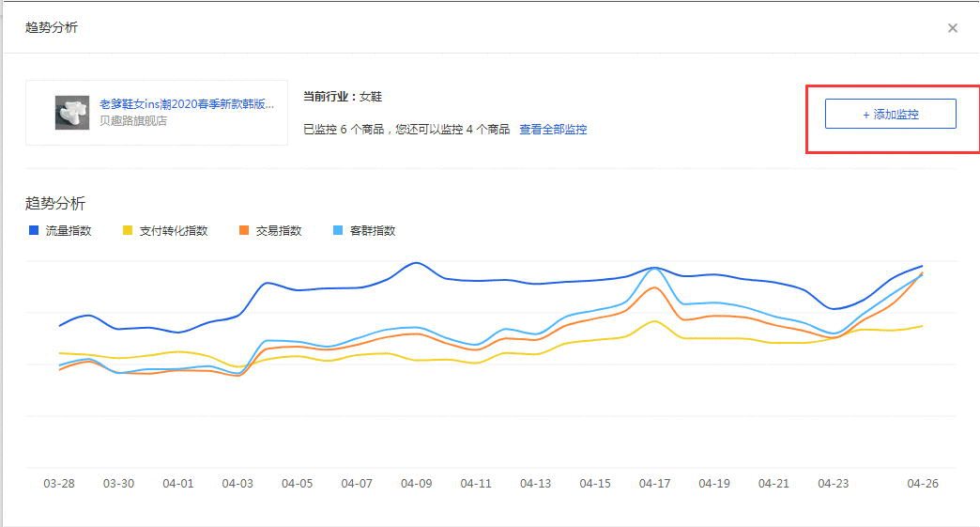Image resolution: width=980 pixels, height=527 pixels.
Task: Click the light blue line peak at 04-17
Action: coord(655,269)
